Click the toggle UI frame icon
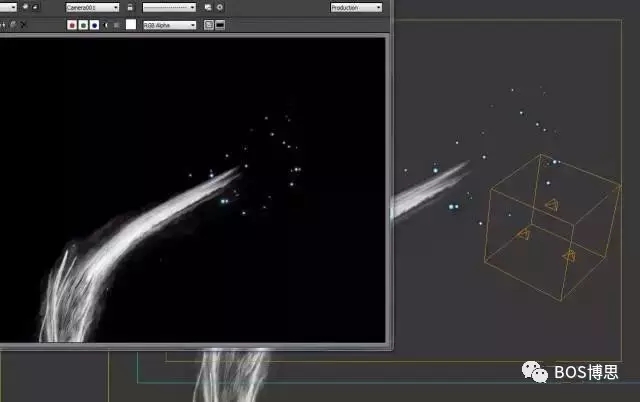The width and height of the screenshot is (640, 402). pos(220,25)
